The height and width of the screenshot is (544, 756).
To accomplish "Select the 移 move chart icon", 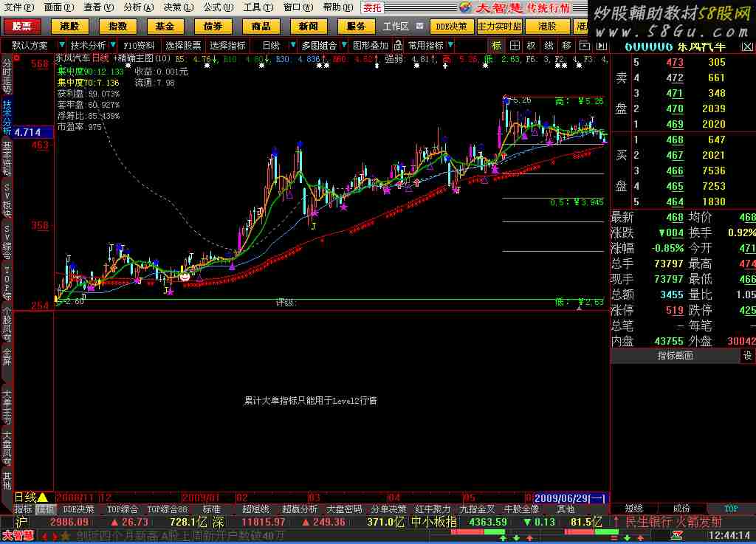I will [x=566, y=46].
